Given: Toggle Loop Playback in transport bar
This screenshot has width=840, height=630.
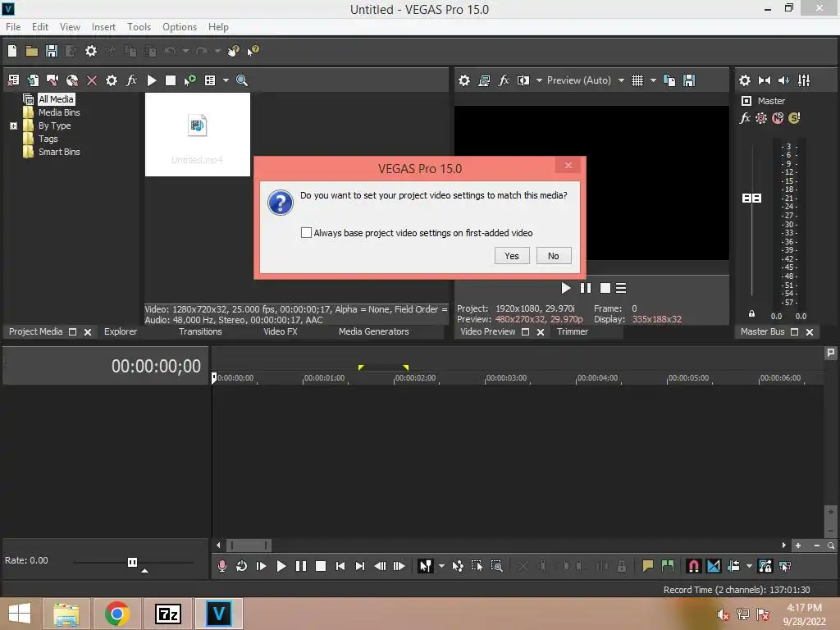Looking at the screenshot, I should 242,566.
